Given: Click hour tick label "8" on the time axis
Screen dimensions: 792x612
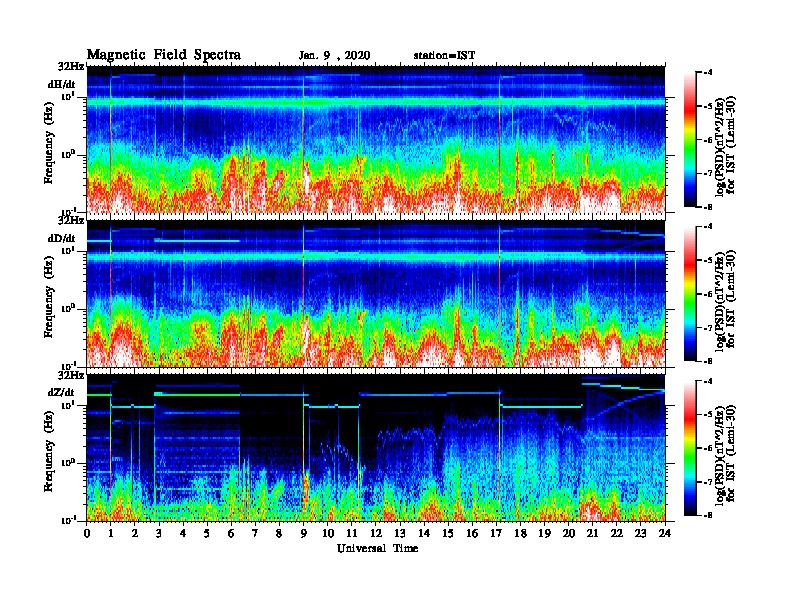Looking at the screenshot, I should point(279,533).
